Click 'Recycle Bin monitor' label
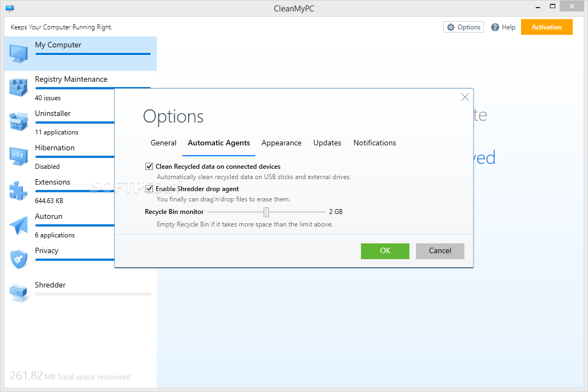 tap(174, 212)
